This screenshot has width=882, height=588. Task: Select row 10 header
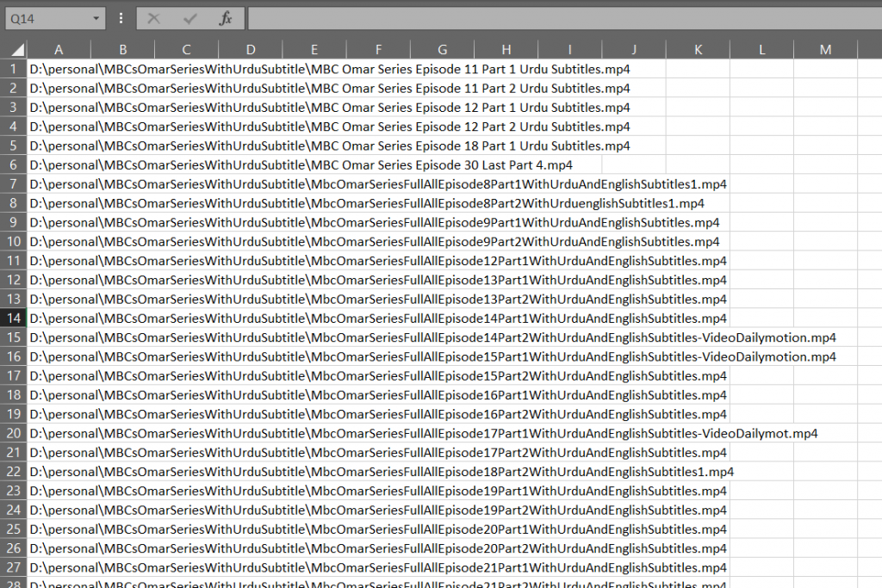pyautogui.click(x=13, y=242)
